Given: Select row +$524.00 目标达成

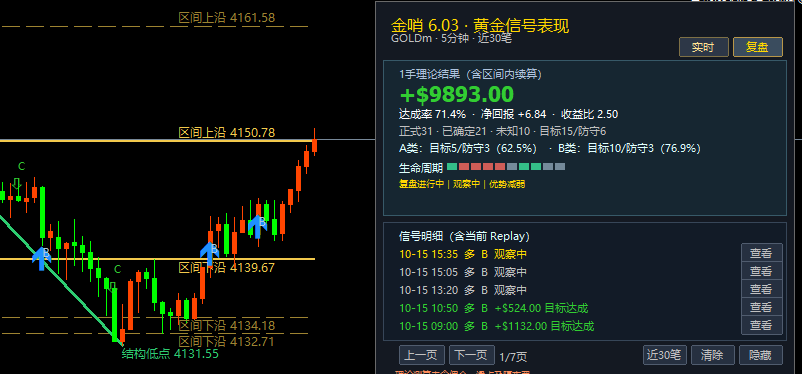Looking at the screenshot, I should click(494, 308).
